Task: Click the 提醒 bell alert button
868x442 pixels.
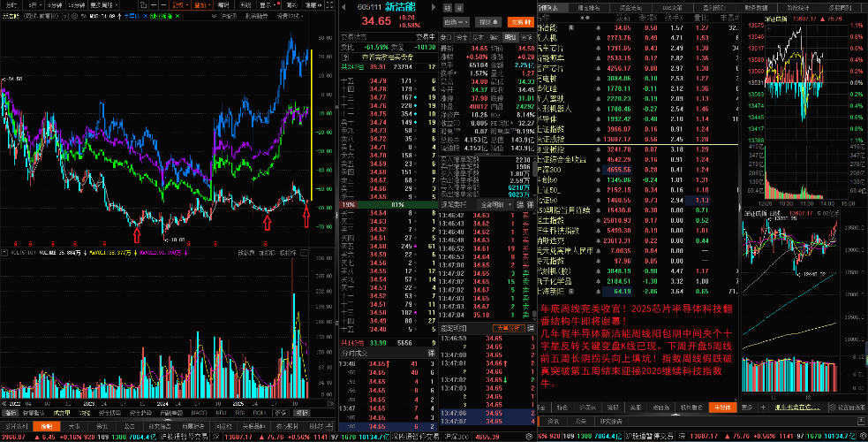Action: 488,22
